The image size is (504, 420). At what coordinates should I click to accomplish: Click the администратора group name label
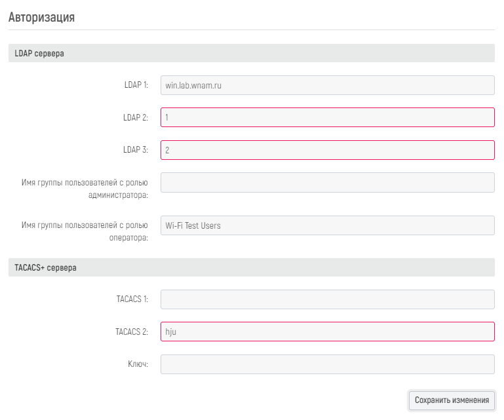pos(85,188)
